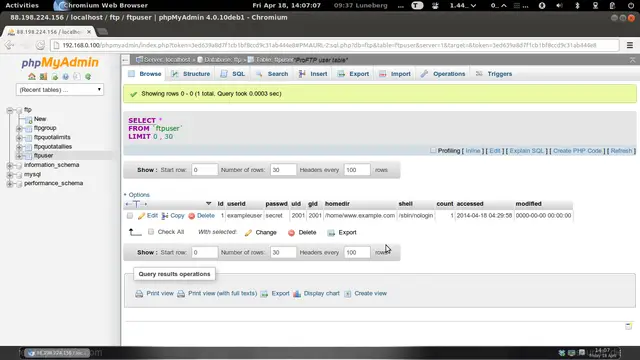Click the Copy icon in exampleuser row
640x360 pixels.
tap(164, 216)
